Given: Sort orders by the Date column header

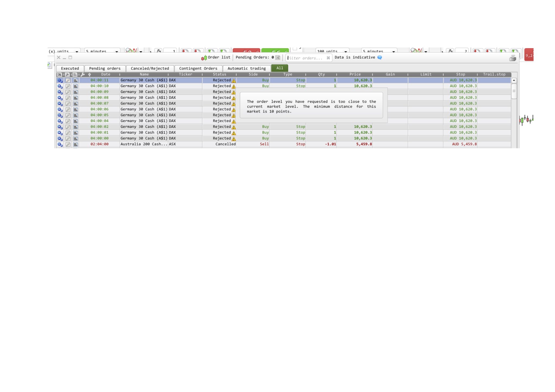Looking at the screenshot, I should pos(106,74).
